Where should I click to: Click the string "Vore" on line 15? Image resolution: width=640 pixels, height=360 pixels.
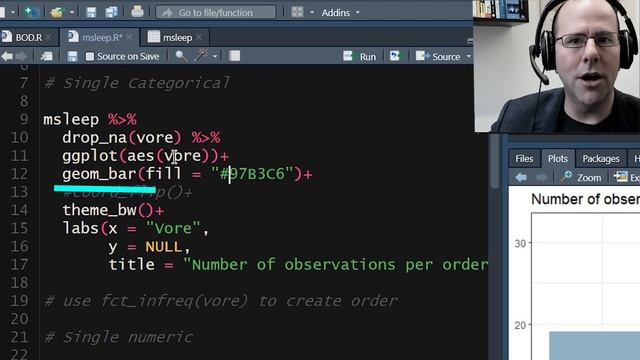pos(173,228)
